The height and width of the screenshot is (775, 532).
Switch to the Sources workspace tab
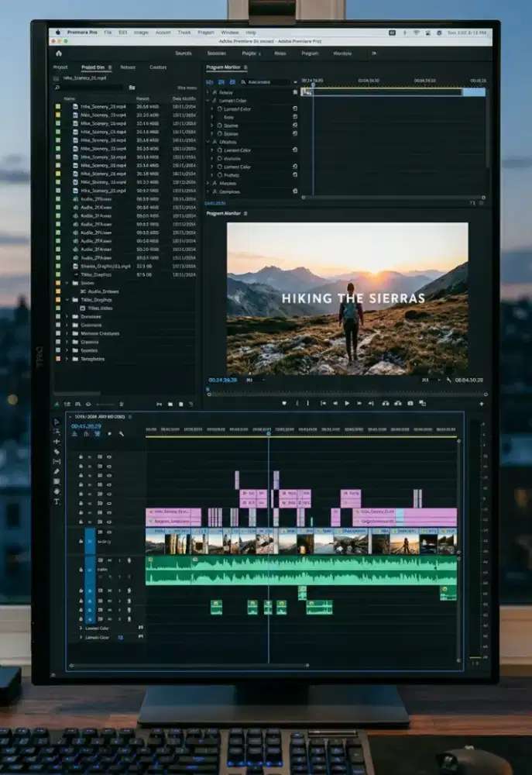coord(184,53)
